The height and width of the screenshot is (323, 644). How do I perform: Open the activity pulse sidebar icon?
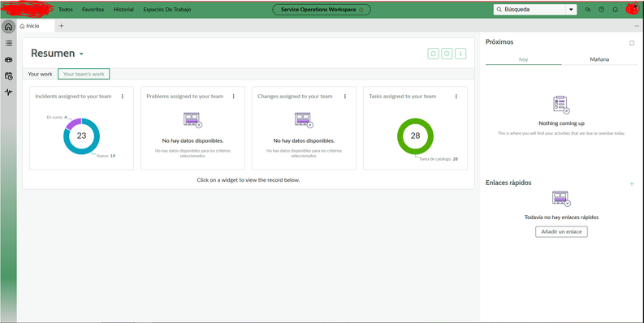tap(8, 92)
